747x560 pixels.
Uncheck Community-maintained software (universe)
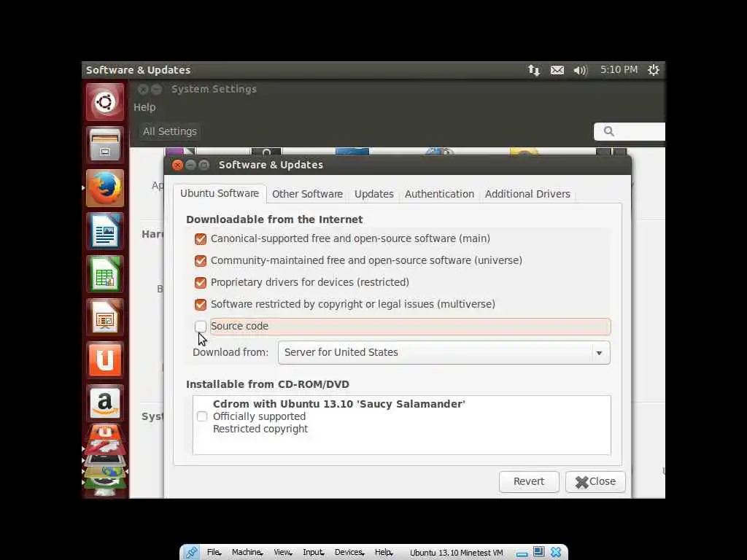pyautogui.click(x=201, y=260)
